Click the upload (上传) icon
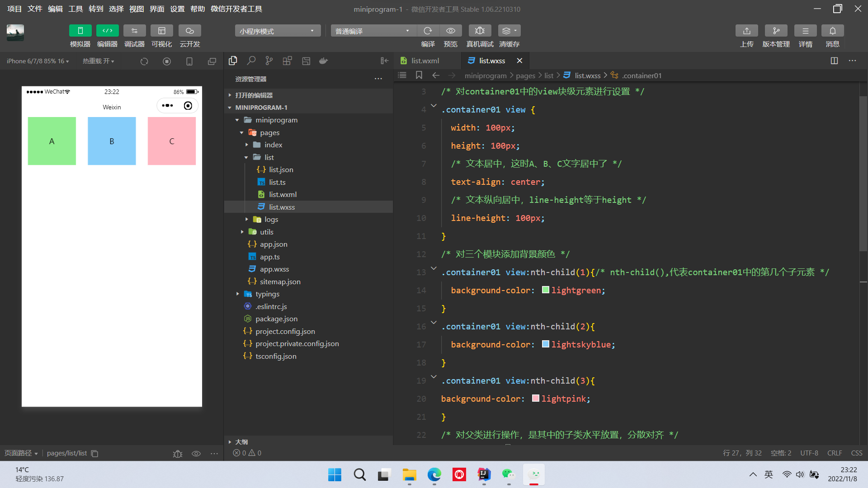Viewport: 868px width, 488px height. tap(746, 31)
